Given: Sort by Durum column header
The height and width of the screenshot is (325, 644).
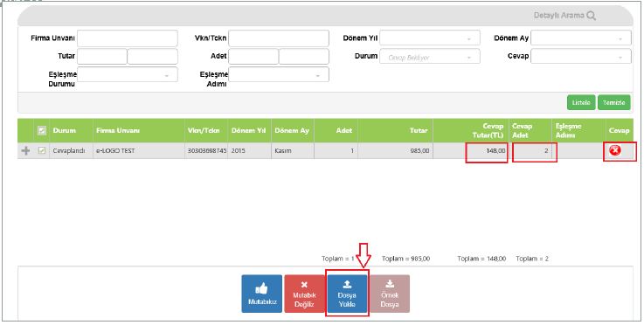Looking at the screenshot, I should (71, 131).
